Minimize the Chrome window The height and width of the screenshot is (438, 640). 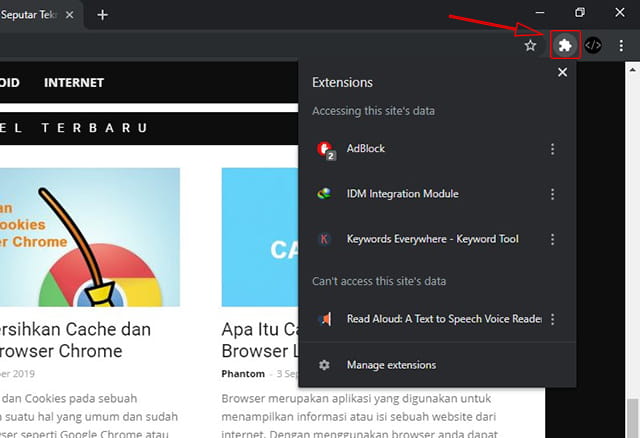pyautogui.click(x=540, y=13)
